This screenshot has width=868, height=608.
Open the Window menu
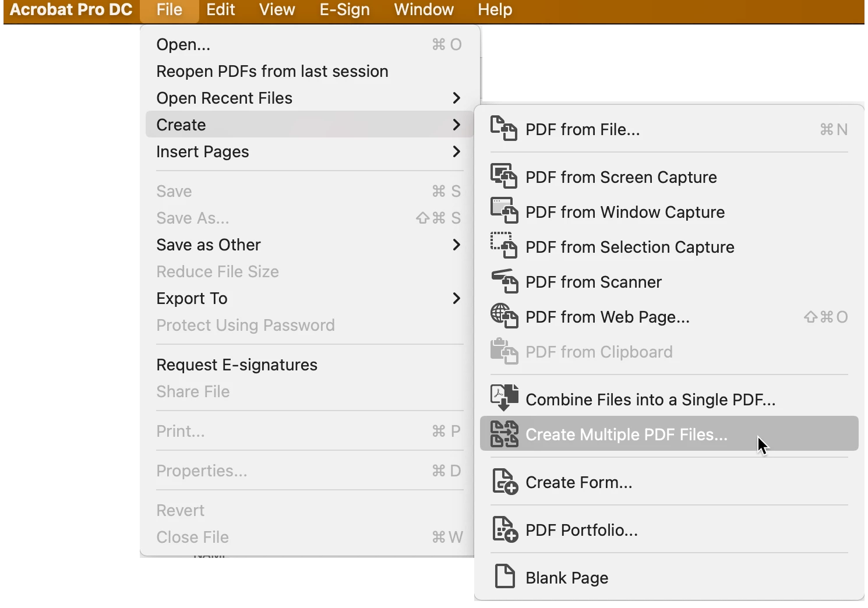[x=424, y=10]
